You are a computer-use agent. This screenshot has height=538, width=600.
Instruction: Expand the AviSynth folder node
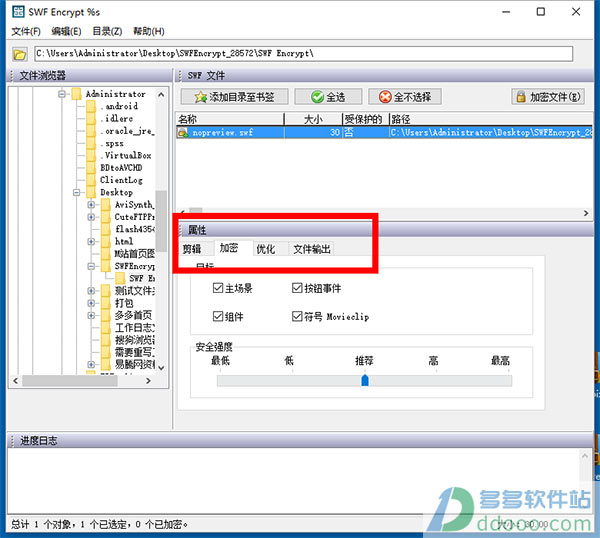pyautogui.click(x=91, y=205)
